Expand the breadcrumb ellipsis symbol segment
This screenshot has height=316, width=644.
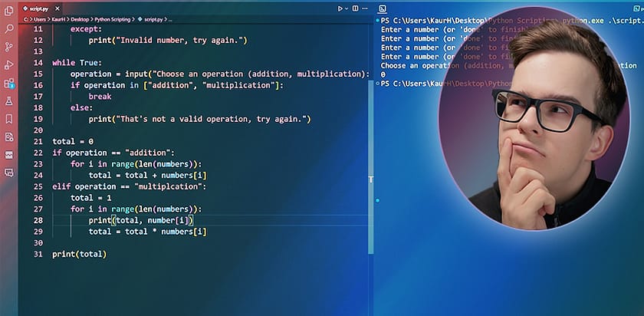(170, 19)
